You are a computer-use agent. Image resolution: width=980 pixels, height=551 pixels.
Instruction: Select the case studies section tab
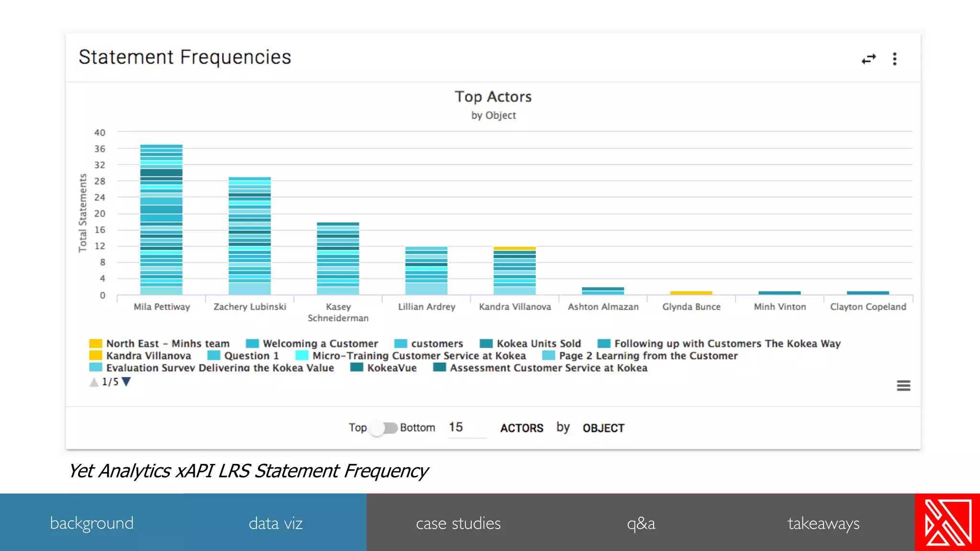458,523
